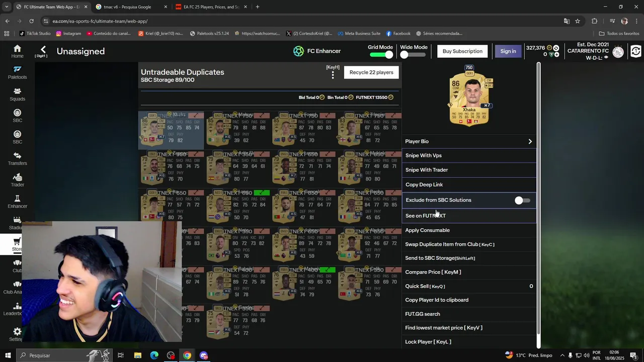Open the browser extensions icon
The width and height of the screenshot is (644, 362).
point(595,21)
